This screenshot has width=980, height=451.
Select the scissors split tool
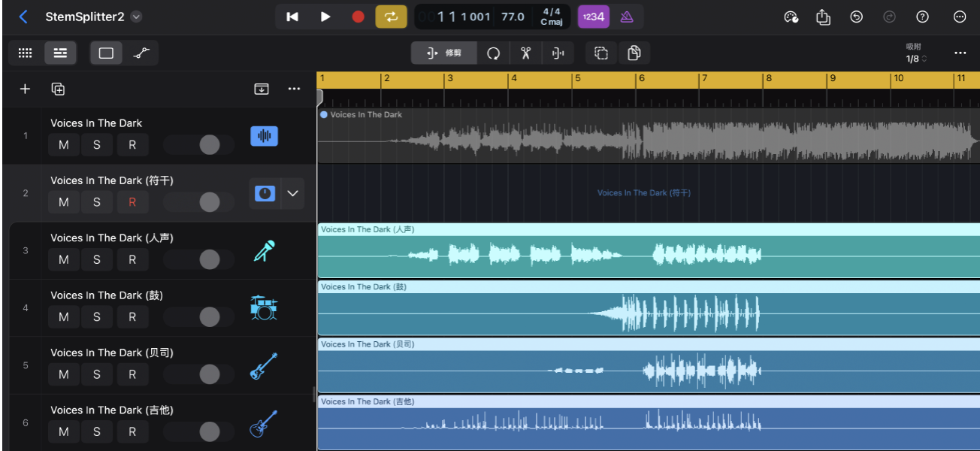pos(525,53)
